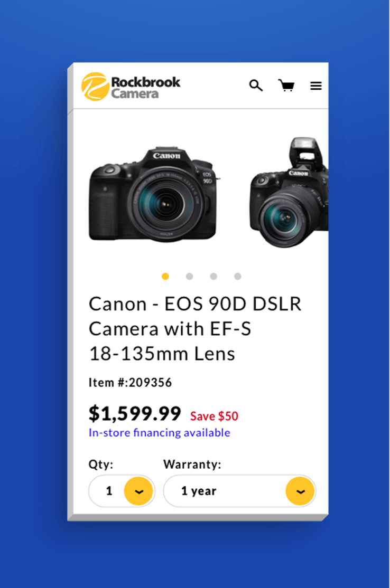The height and width of the screenshot is (588, 390).
Task: Click the Rockbrook Camera logo
Action: coord(129,86)
